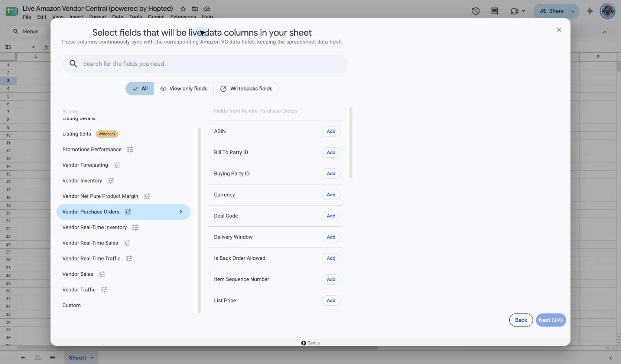Add the ASIN field
621x364 pixels.
[331, 131]
